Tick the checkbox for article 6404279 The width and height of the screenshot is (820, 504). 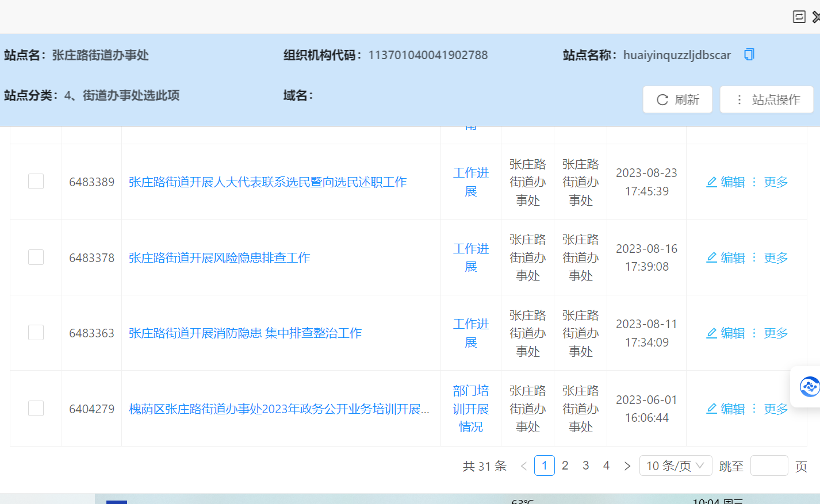(36, 409)
